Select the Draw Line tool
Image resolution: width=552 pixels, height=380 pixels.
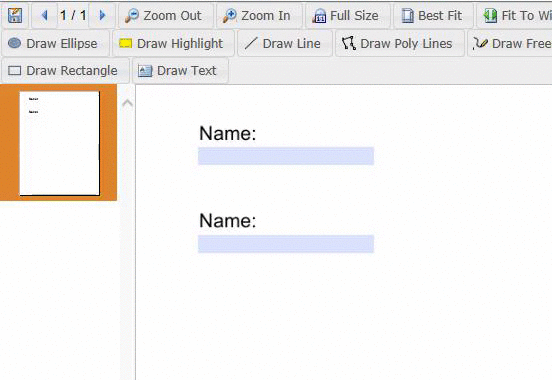point(285,43)
